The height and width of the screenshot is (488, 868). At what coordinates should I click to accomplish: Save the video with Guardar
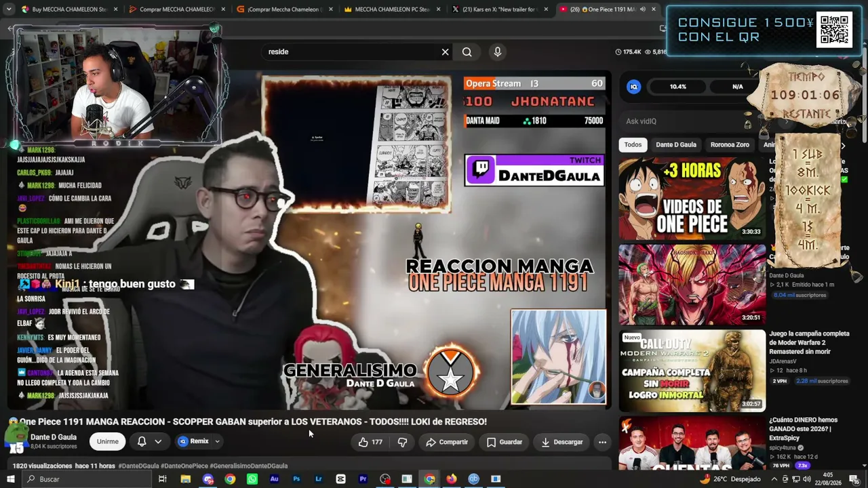pos(505,442)
